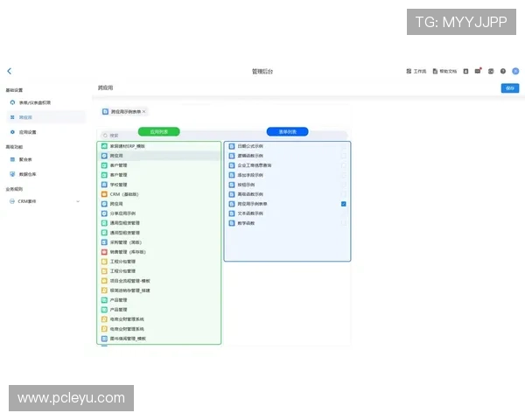This screenshot has width=525, height=420.
Task: Click the 学校管理 app icon
Action: [104, 185]
